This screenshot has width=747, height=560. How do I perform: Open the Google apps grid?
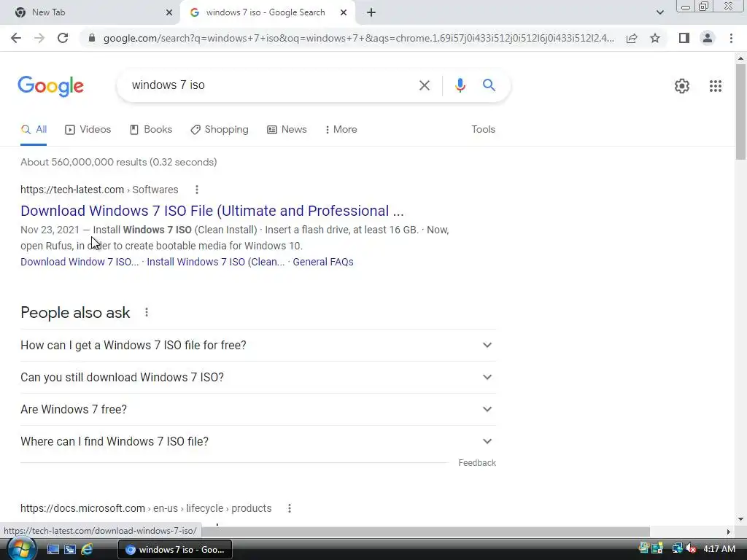tap(715, 86)
